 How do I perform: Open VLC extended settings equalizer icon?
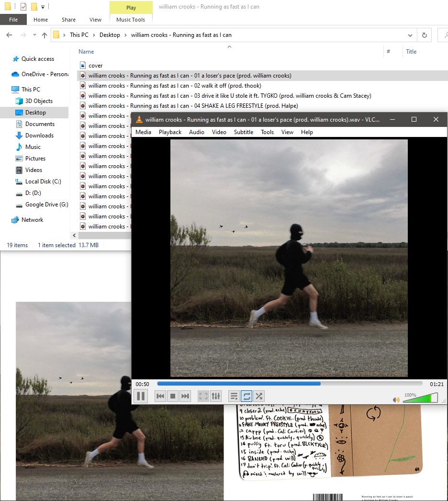[x=216, y=396]
